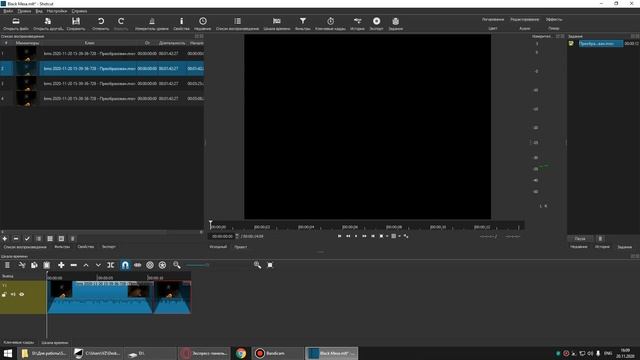Click the timeline Paste icon

tap(47, 265)
